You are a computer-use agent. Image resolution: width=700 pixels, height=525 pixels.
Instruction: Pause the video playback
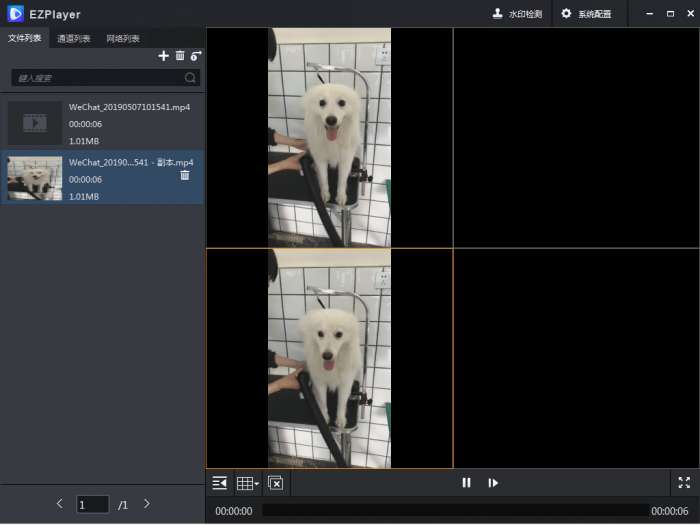[x=466, y=483]
